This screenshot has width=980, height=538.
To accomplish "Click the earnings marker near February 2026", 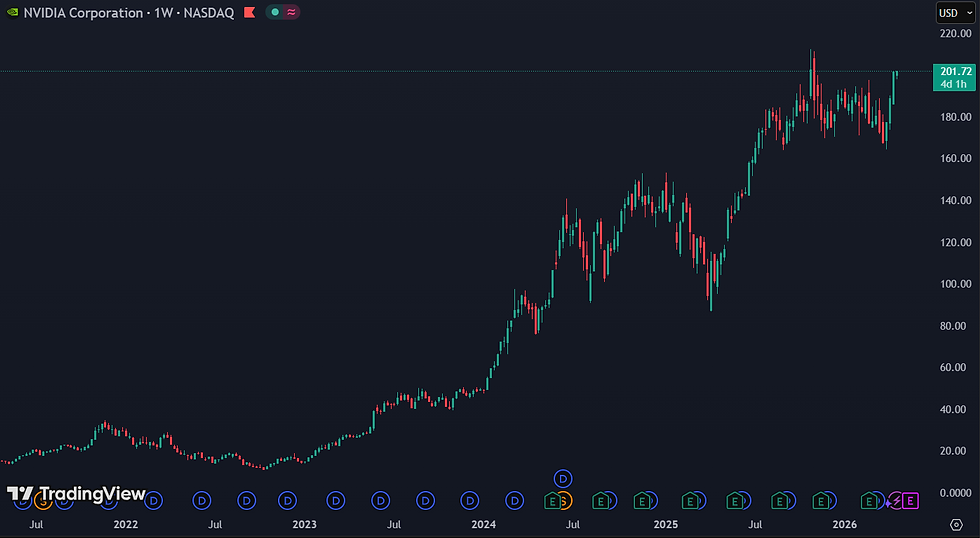I will pos(869,501).
